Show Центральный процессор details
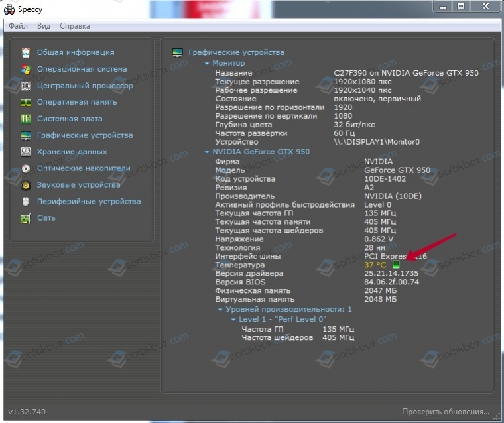 [85, 86]
